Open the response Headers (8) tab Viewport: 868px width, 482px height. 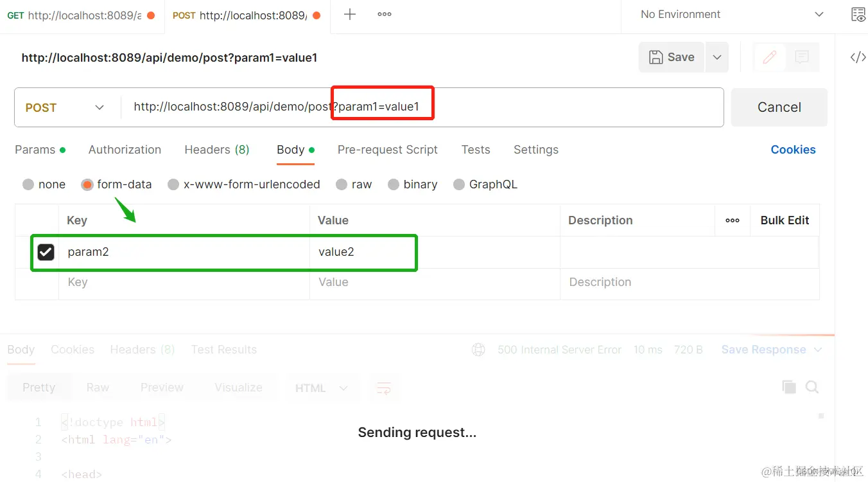click(143, 350)
